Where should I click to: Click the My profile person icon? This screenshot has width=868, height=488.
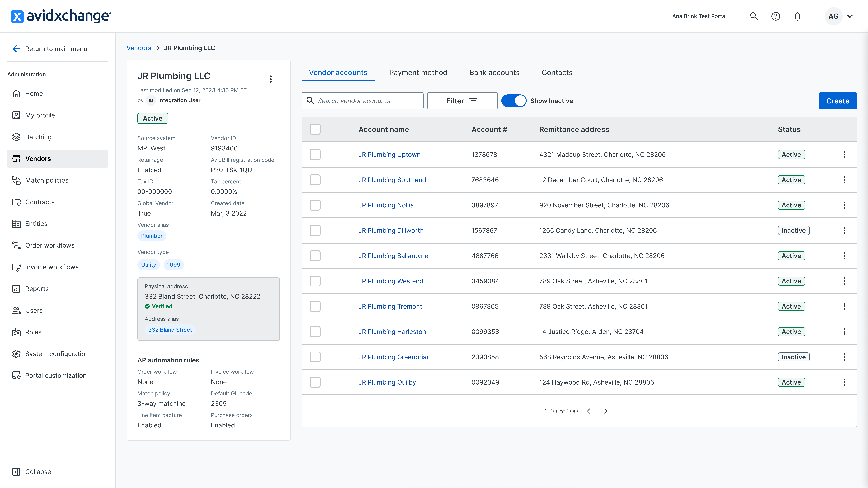point(16,115)
